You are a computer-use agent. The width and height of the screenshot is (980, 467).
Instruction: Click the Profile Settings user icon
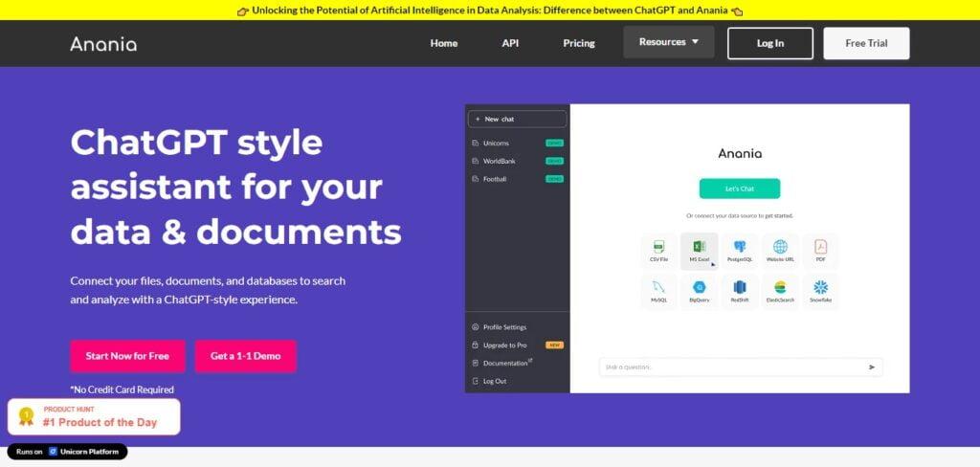coord(475,327)
